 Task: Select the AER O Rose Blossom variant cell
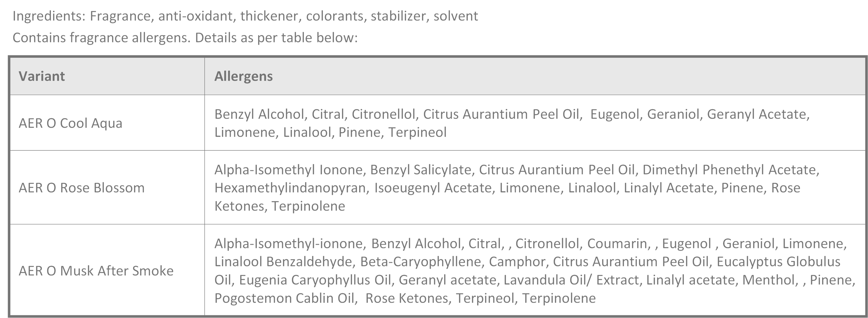(x=82, y=188)
